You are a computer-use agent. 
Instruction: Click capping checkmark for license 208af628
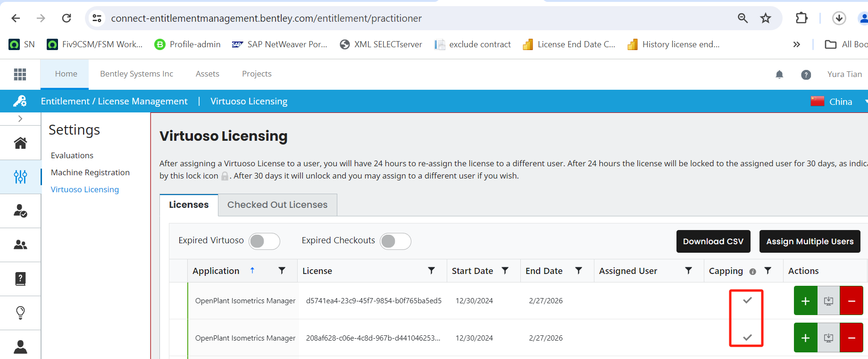coord(747,337)
